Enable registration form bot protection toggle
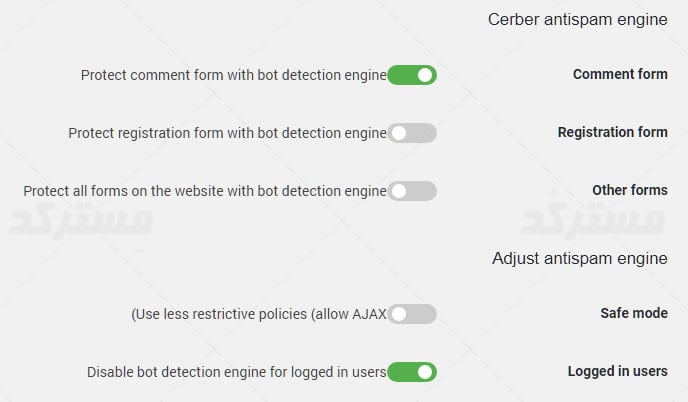The width and height of the screenshot is (688, 402). click(412, 133)
